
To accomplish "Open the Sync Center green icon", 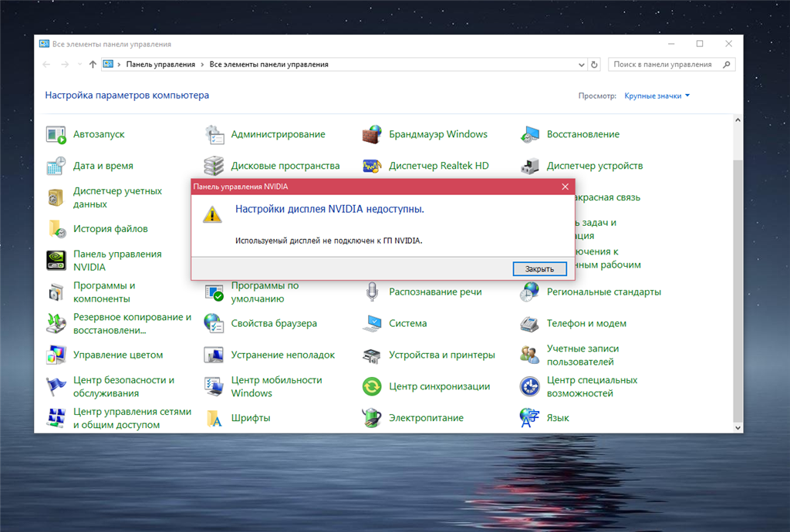I will (x=372, y=386).
